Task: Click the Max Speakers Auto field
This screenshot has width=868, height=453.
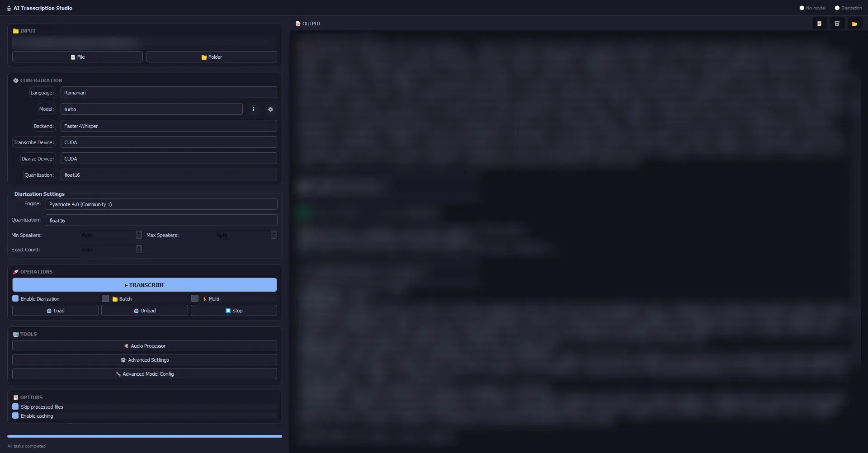Action: point(243,235)
